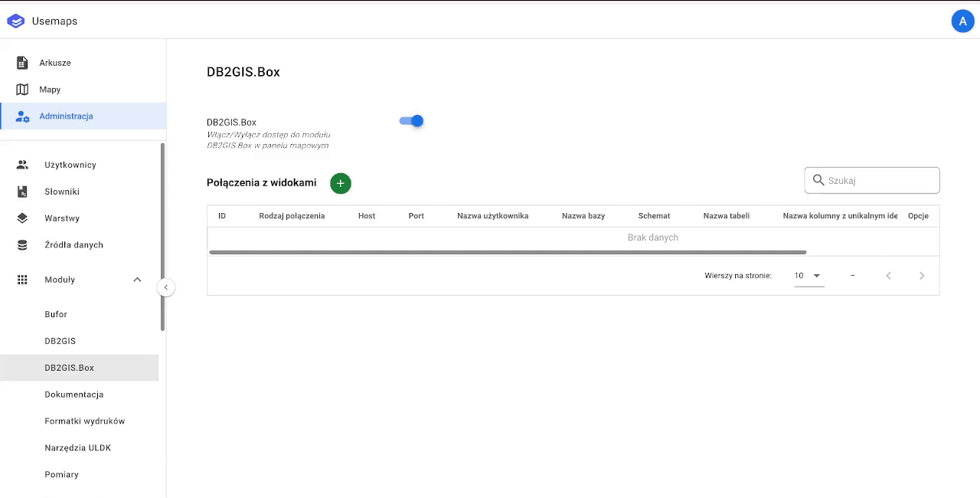Click the Warstwy layers icon

click(22, 218)
